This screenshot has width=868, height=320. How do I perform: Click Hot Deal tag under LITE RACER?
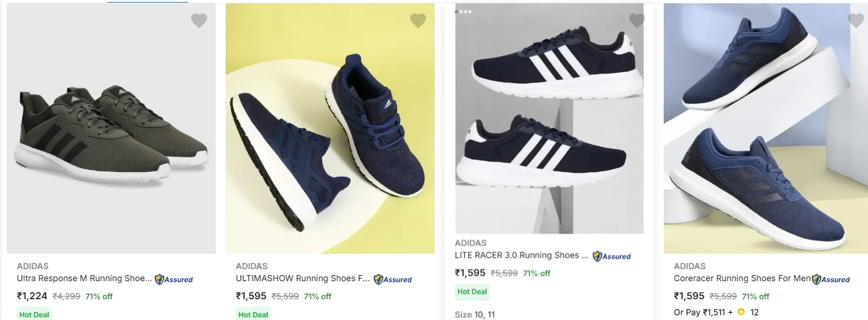472,292
